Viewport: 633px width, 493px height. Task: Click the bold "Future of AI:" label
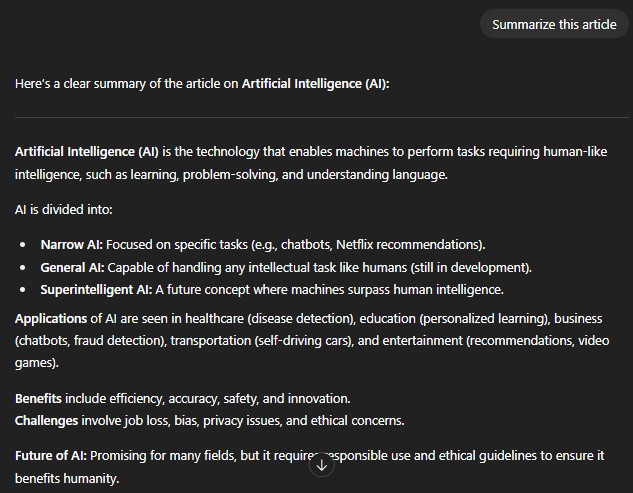click(51, 456)
